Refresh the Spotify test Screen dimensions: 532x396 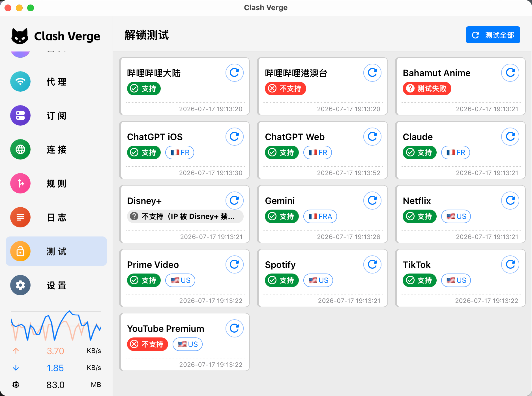pos(372,264)
